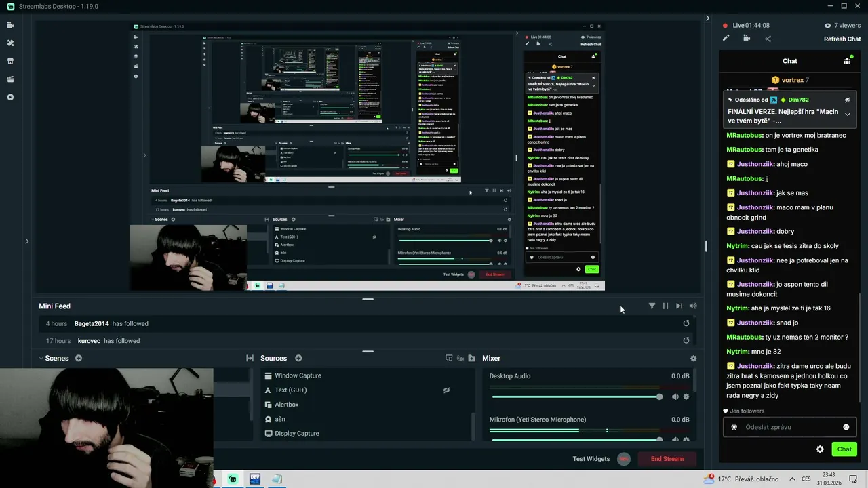Pause the Mini Feed alert queue
868x488 pixels.
665,306
